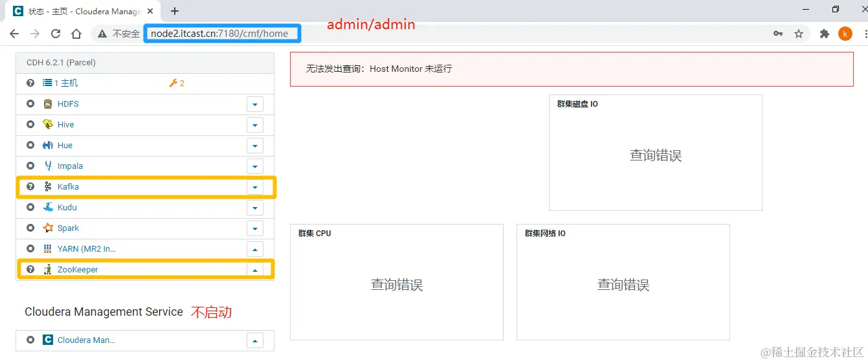Bookmark this page with the star icon
The image size is (868, 363).
pyautogui.click(x=799, y=34)
